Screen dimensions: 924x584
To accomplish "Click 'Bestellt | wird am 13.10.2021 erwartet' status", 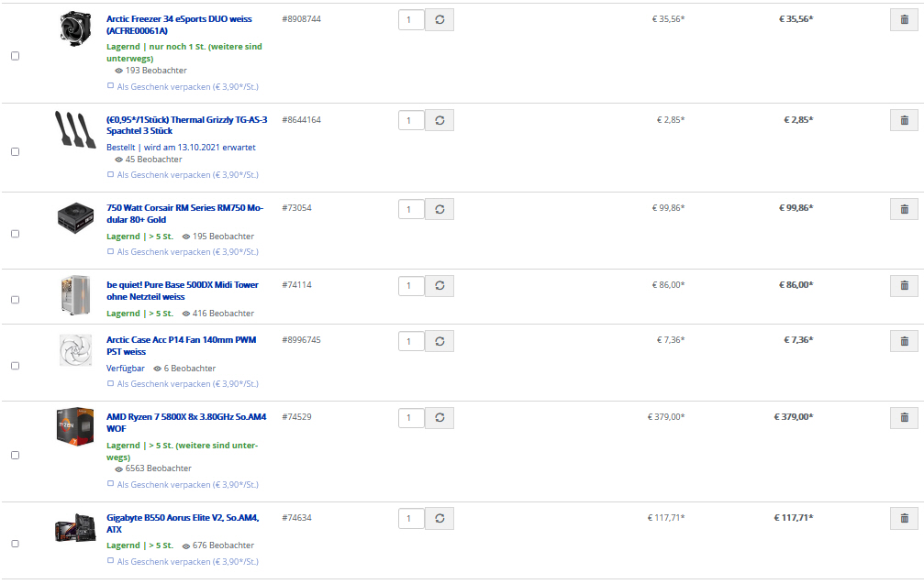I will pyautogui.click(x=181, y=148).
